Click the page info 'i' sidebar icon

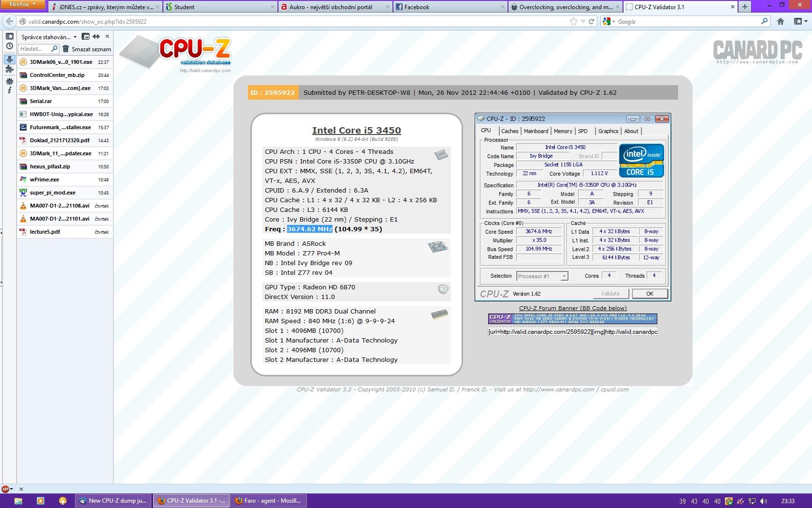point(9,90)
